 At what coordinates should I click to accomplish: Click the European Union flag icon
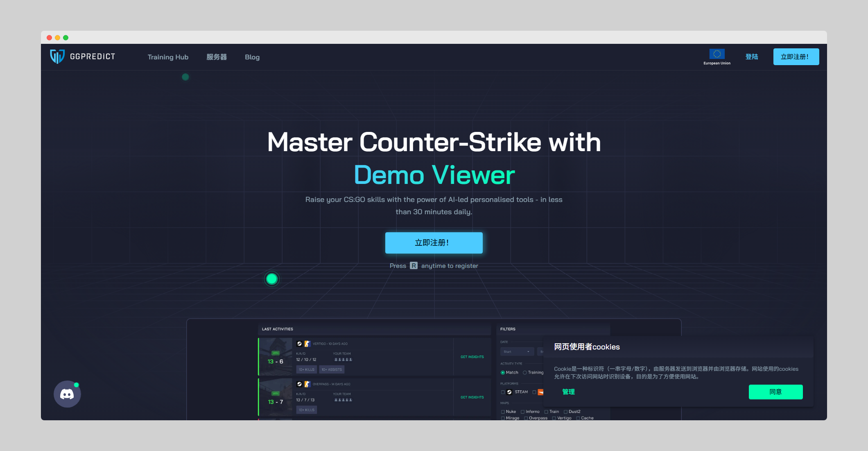717,54
